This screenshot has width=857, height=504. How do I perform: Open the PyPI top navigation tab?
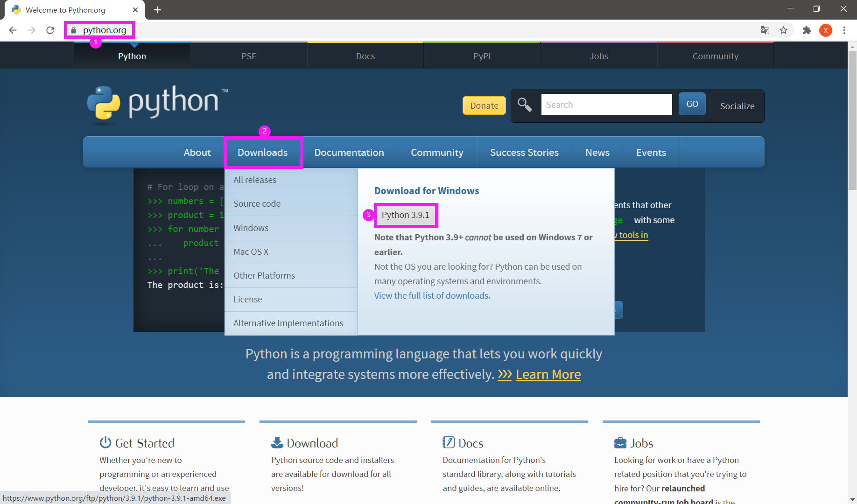(482, 56)
